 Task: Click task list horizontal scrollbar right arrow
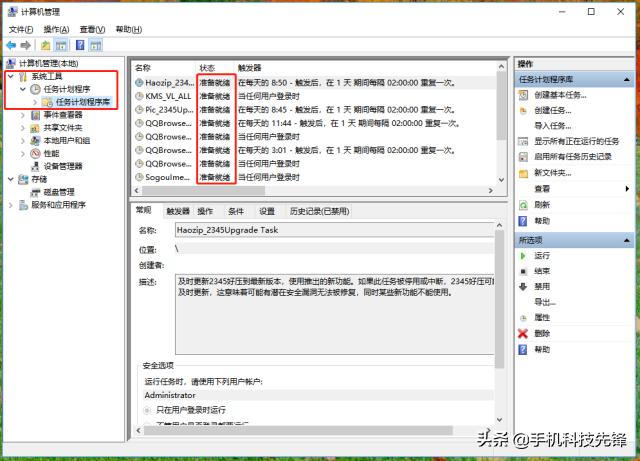[491, 190]
